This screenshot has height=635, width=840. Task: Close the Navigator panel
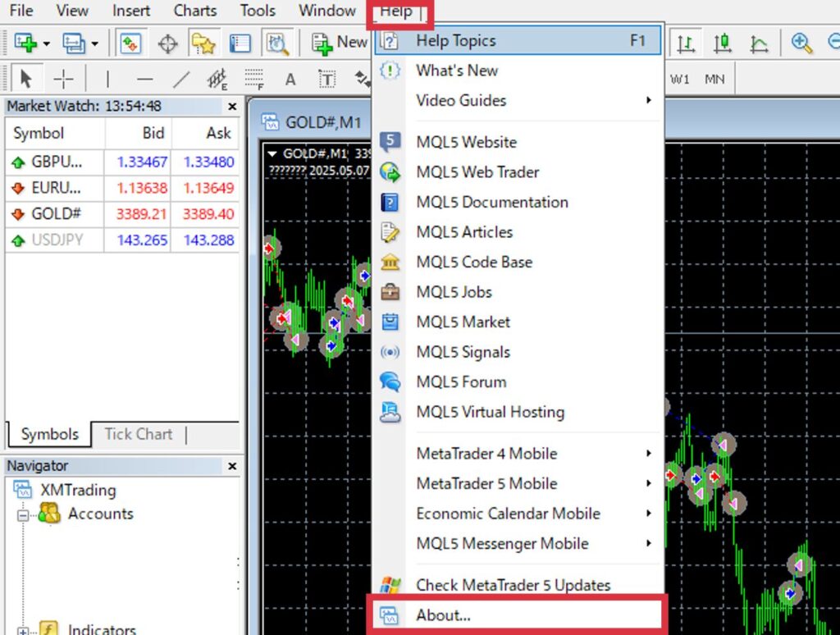232,466
